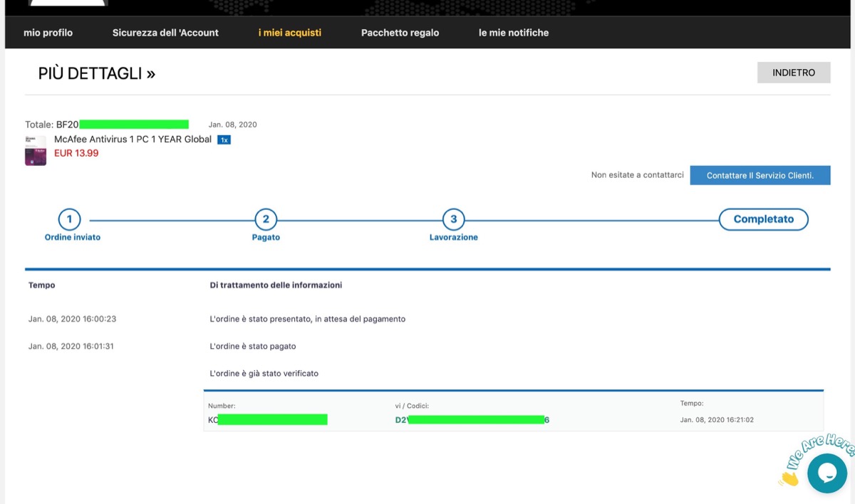Screen dimensions: 855x504
Task: Click timestamp Jan. 08, 2020 16:00:23
Action: (x=72, y=319)
